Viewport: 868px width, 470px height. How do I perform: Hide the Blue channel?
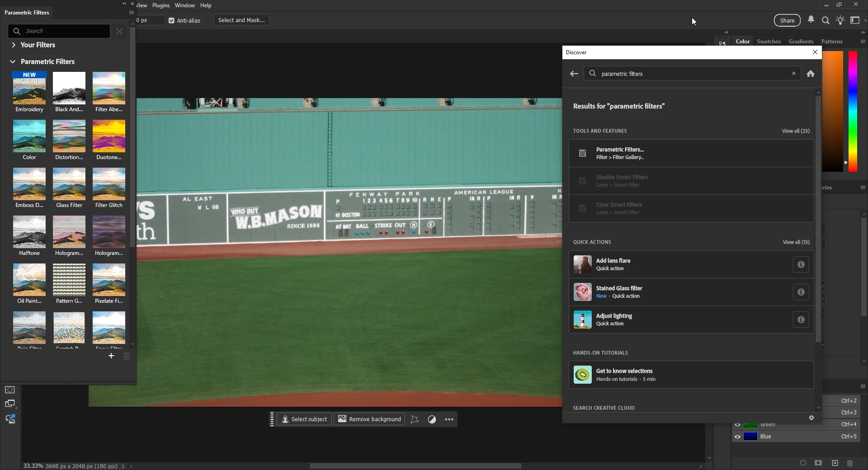738,437
